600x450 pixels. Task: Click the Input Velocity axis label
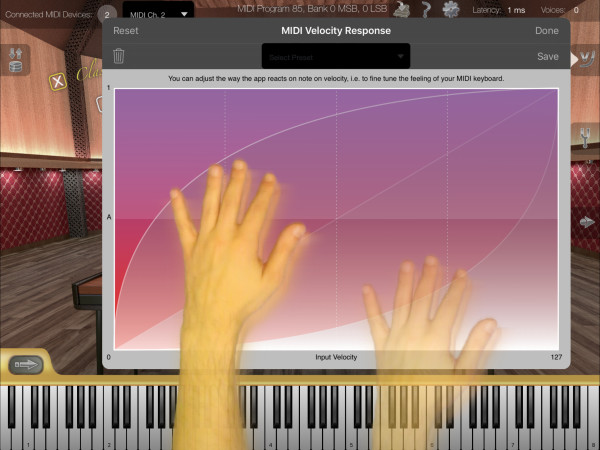[x=336, y=357]
